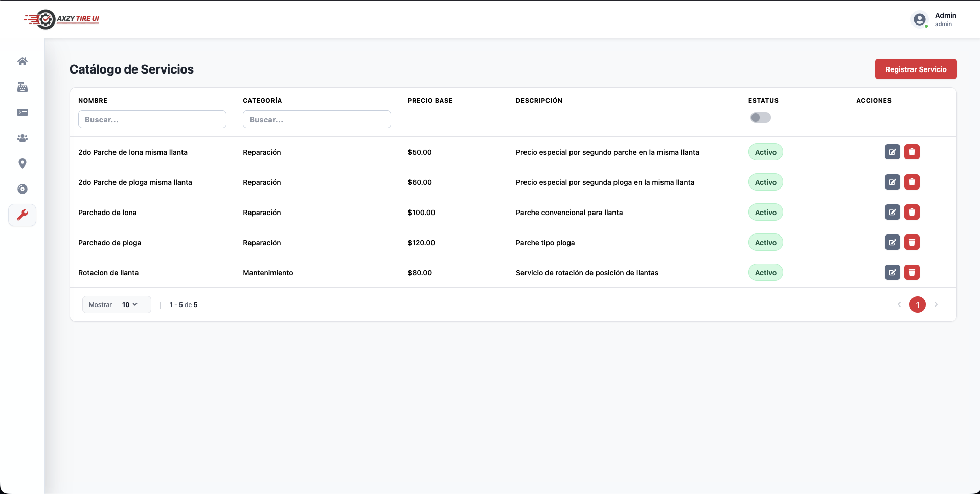The width and height of the screenshot is (980, 494).
Task: Click the next page arrow
Action: pyautogui.click(x=936, y=304)
